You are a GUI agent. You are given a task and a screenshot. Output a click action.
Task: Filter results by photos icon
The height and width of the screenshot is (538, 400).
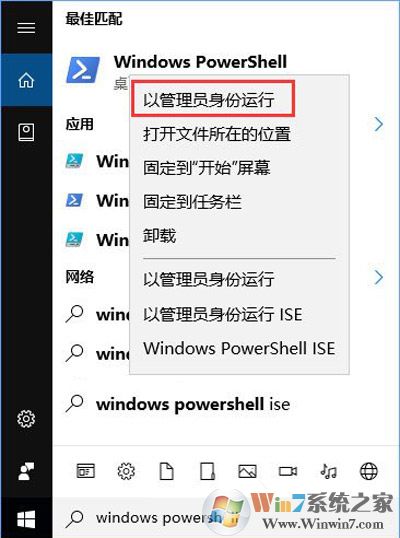[x=247, y=471]
